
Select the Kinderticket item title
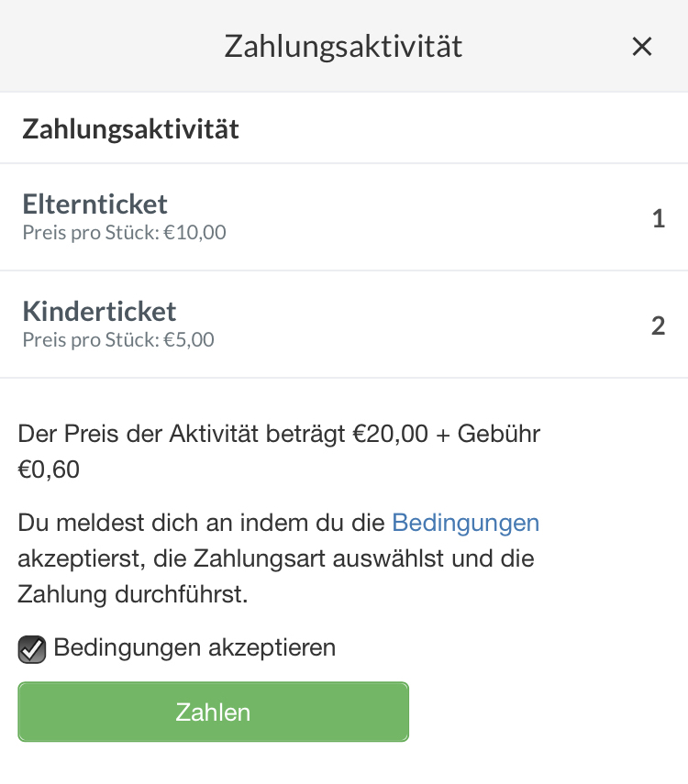tap(99, 311)
